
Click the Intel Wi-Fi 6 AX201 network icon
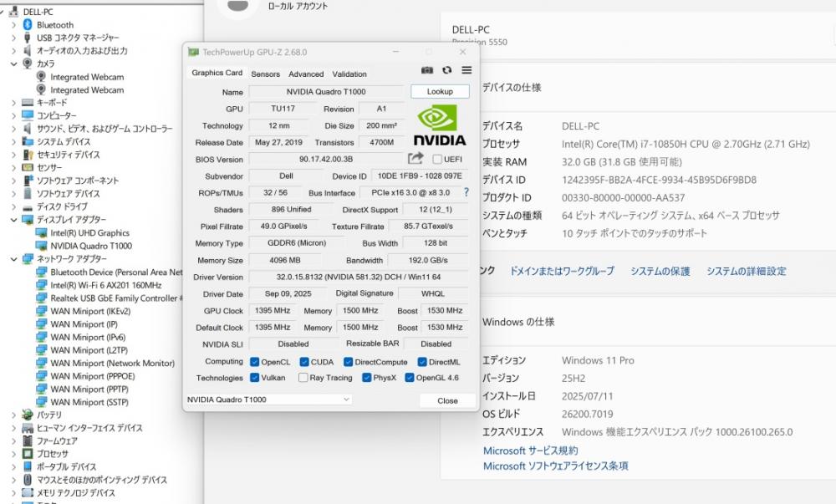coord(41,285)
